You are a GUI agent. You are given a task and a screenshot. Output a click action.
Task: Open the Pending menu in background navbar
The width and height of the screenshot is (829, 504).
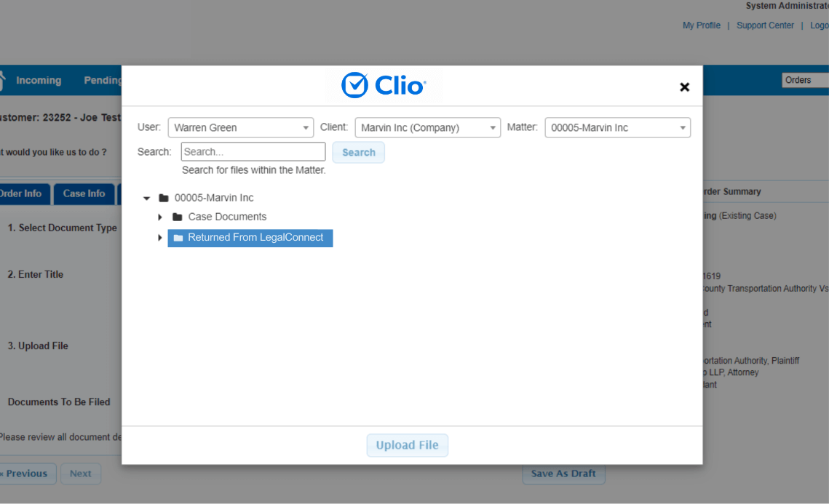point(103,80)
